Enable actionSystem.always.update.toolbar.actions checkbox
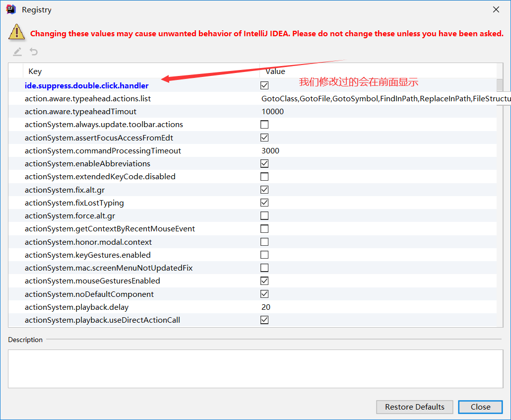This screenshot has height=420, width=511. [x=264, y=125]
